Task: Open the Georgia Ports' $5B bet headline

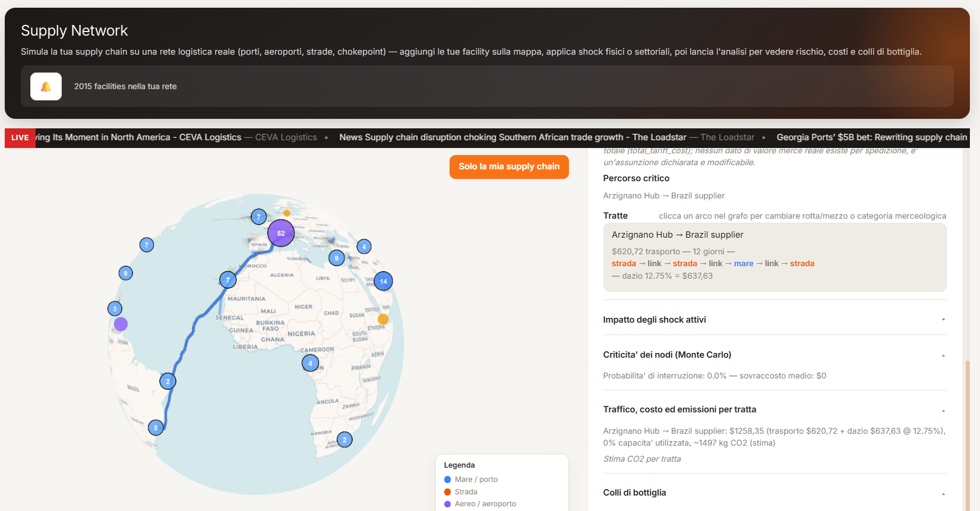Action: (x=872, y=137)
